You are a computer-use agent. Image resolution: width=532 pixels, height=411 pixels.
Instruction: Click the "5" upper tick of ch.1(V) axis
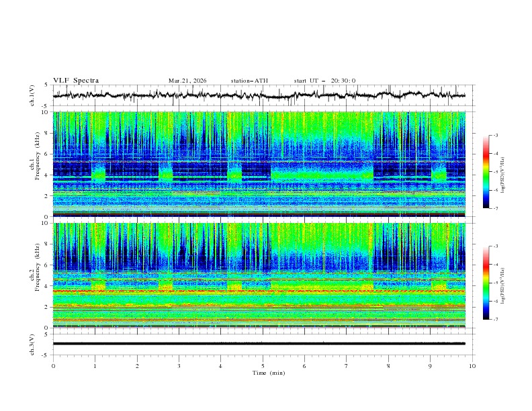(x=46, y=85)
